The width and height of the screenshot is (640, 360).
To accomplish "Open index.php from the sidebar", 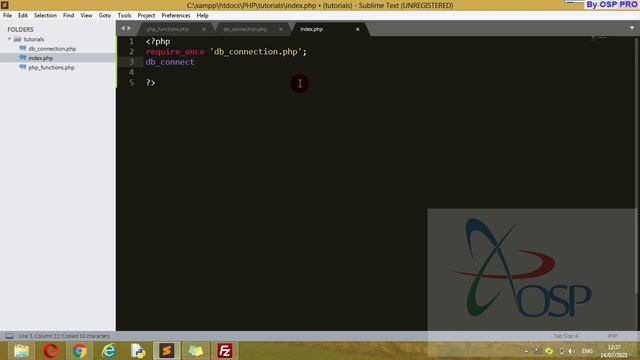I will [40, 58].
